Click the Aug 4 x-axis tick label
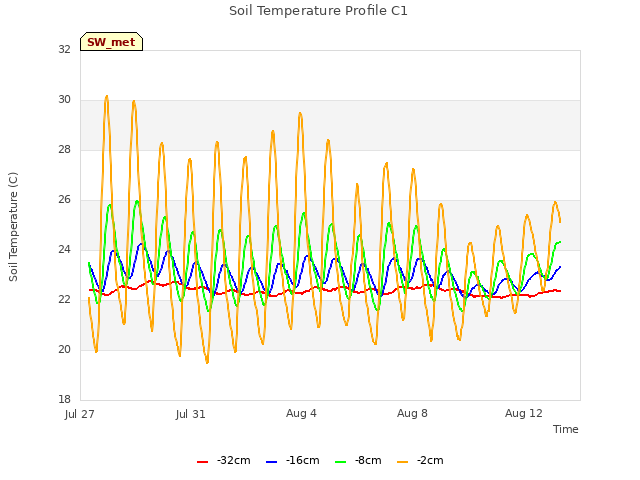The height and width of the screenshot is (480, 640). coord(301,413)
